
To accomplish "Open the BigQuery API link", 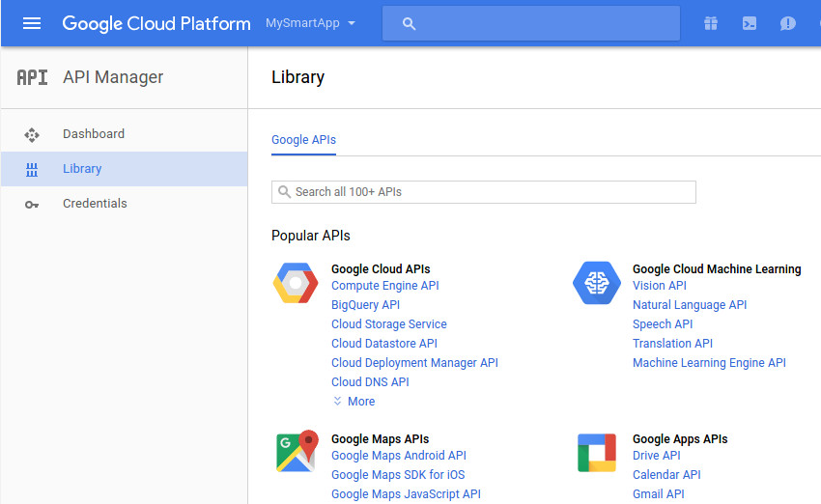I will [365, 304].
